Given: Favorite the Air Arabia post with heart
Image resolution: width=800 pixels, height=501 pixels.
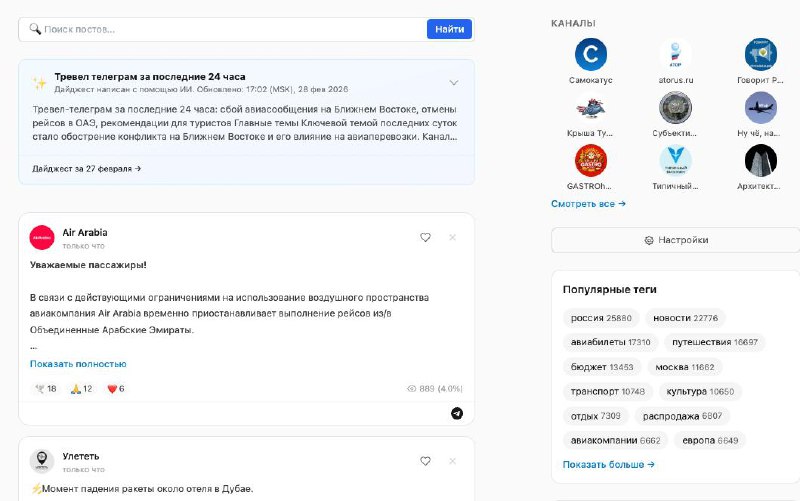Looking at the screenshot, I should [425, 237].
